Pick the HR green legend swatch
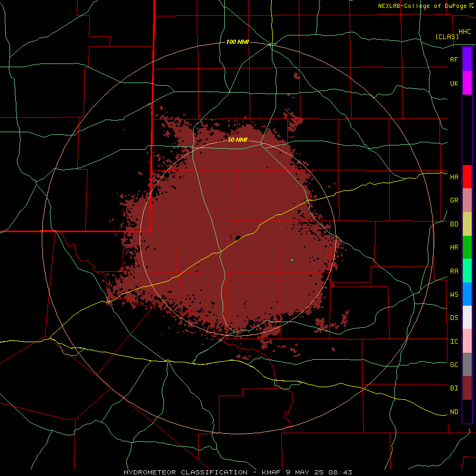Screen dimensions: 476x476 [x=467, y=248]
